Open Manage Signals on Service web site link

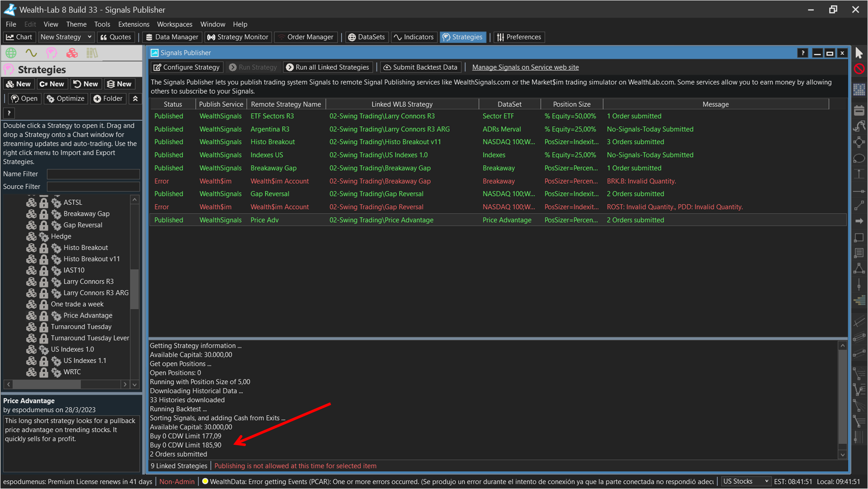pyautogui.click(x=525, y=67)
